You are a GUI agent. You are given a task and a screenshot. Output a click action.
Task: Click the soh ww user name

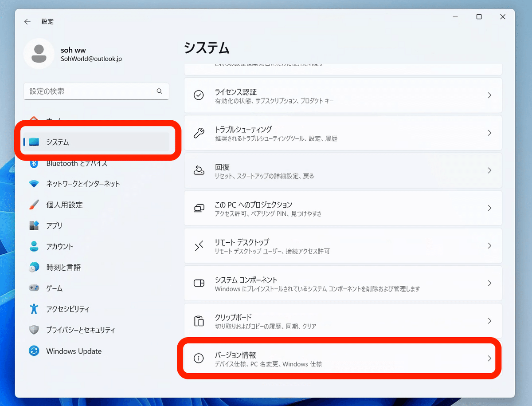(73, 50)
